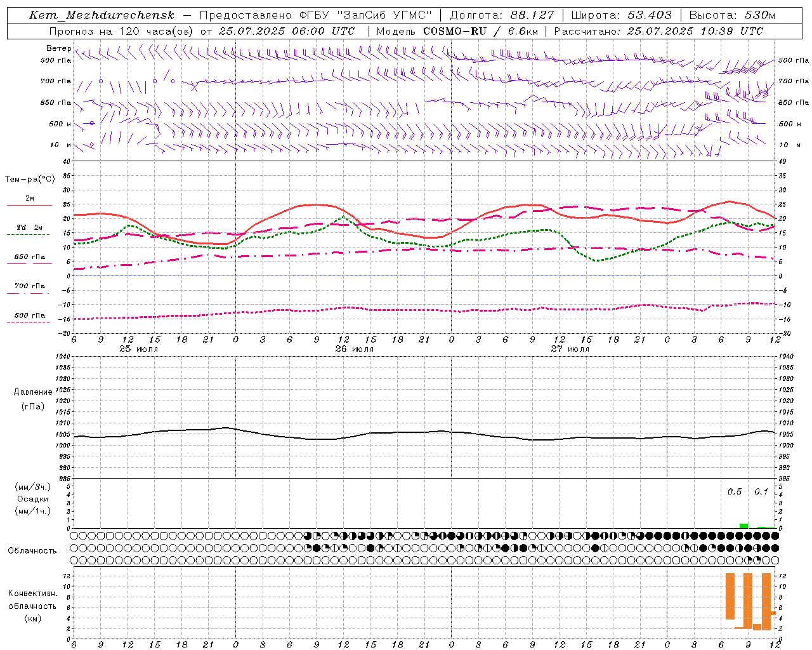This screenshot has height=650, width=812.
Task: Click the Конвективн. облачность panel label
Action: tap(32, 599)
